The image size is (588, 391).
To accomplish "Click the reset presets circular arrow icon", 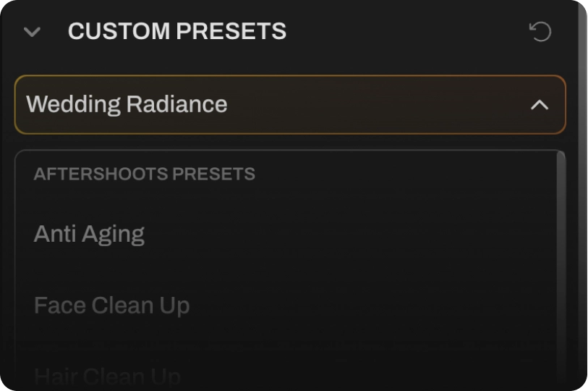I will click(x=540, y=32).
